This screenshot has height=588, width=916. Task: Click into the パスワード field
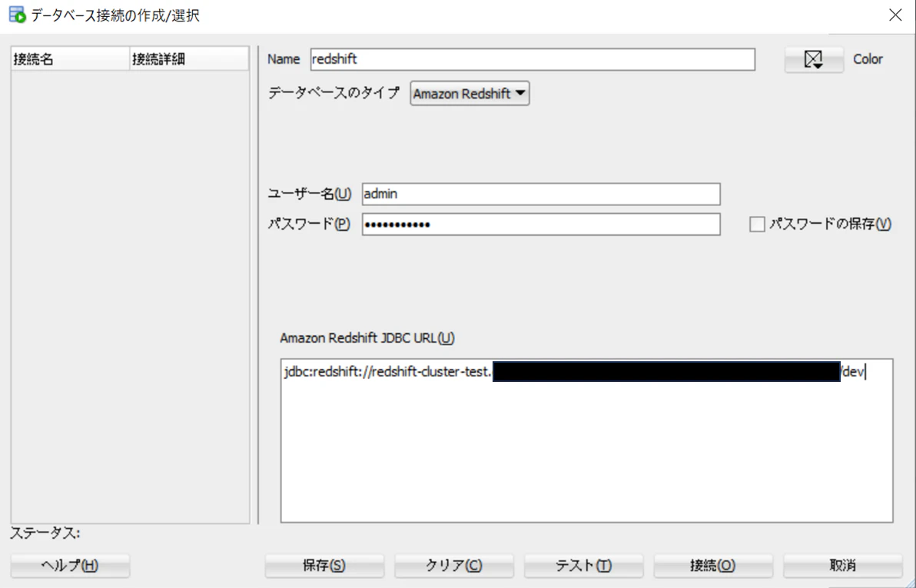(541, 224)
